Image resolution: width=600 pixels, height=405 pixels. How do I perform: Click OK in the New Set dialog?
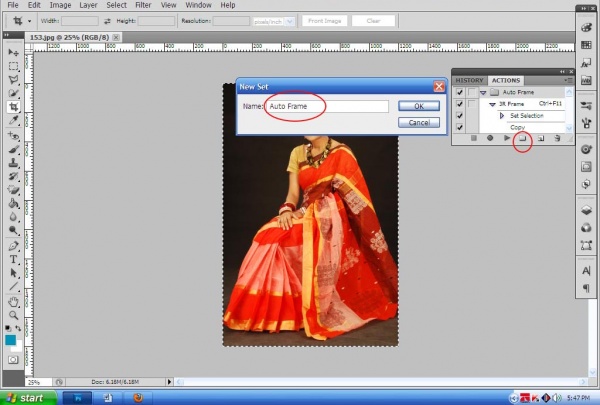coord(419,106)
